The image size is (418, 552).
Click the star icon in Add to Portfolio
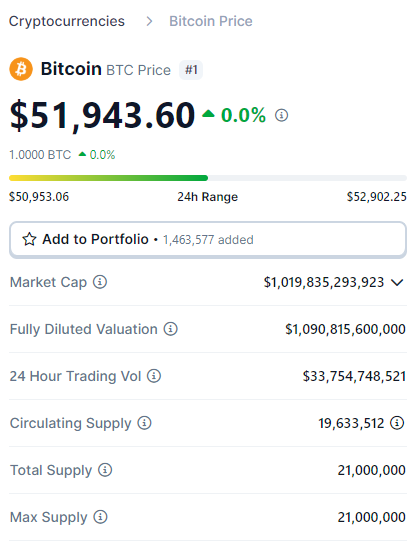(x=29, y=239)
